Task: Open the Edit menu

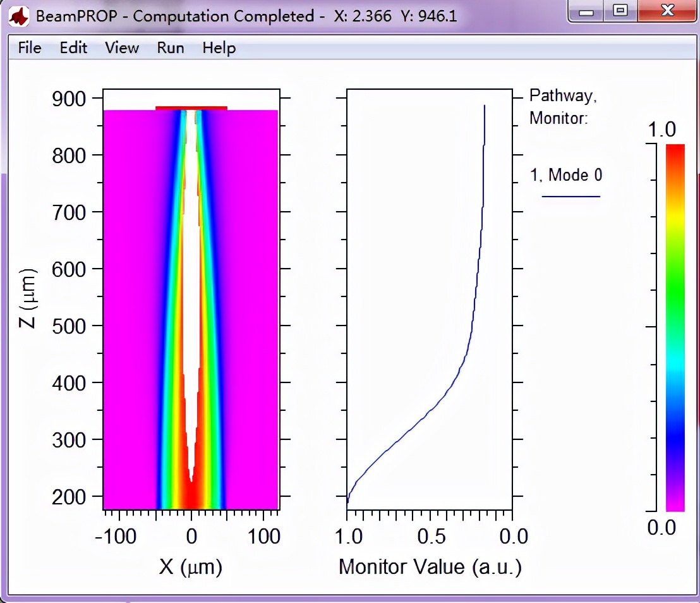Action: tap(73, 47)
